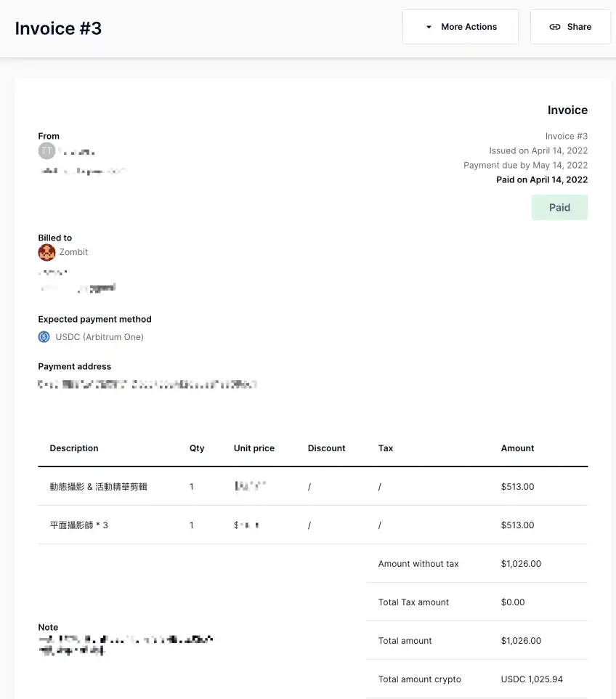
Task: Click the chain link icon in Share
Action: pos(555,27)
